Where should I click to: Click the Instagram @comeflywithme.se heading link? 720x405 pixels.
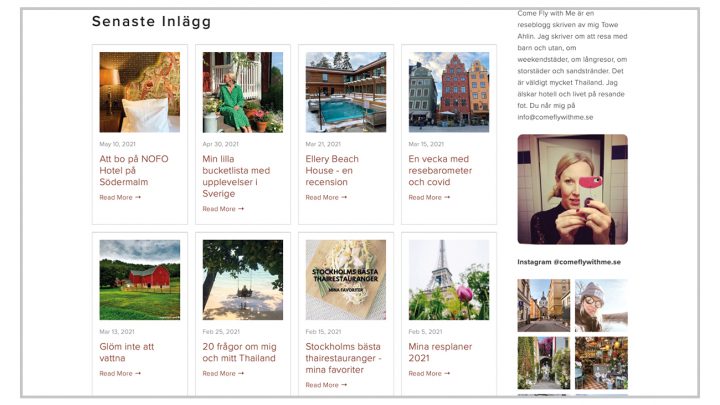pos(569,262)
